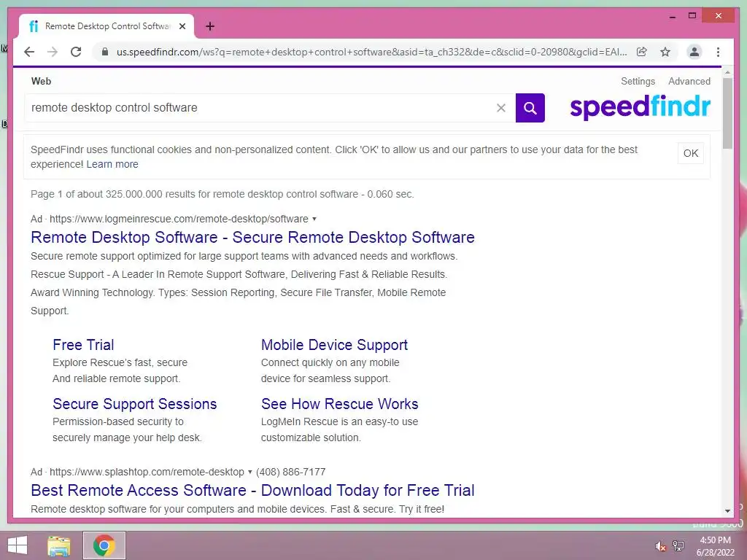Run search with the magnifier button
The image size is (747, 560).
530,108
